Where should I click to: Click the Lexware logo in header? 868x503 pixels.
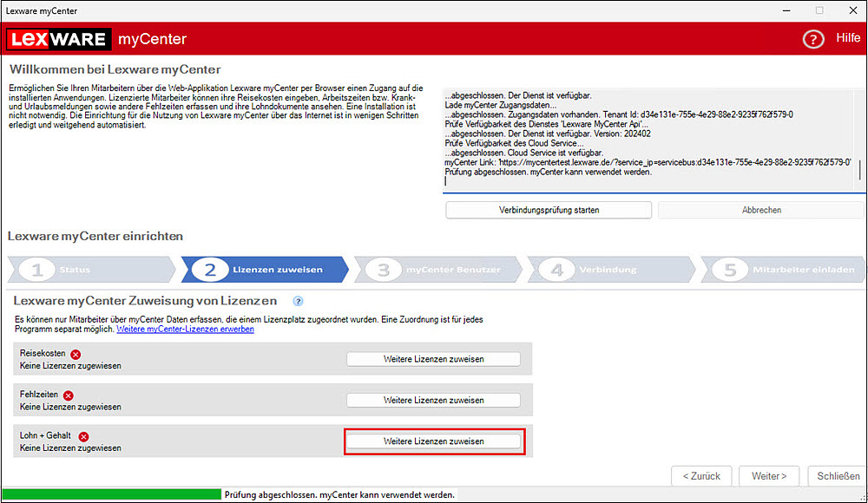58,39
